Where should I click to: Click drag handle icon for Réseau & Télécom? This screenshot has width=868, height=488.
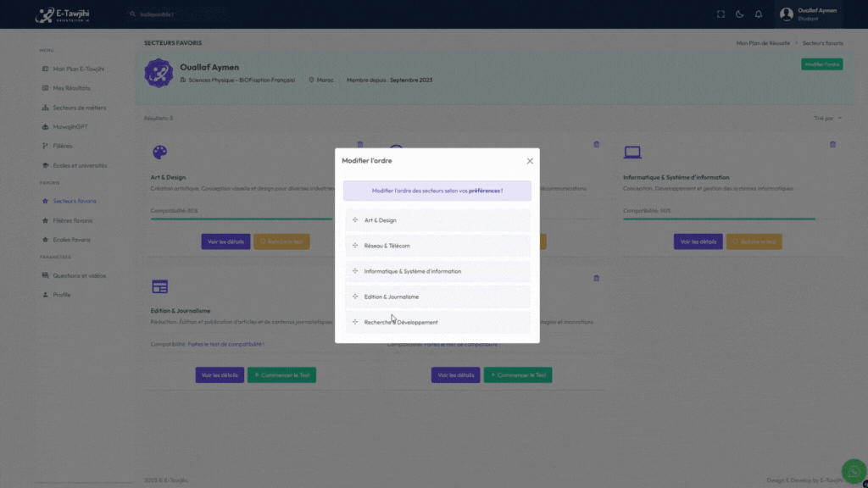355,246
